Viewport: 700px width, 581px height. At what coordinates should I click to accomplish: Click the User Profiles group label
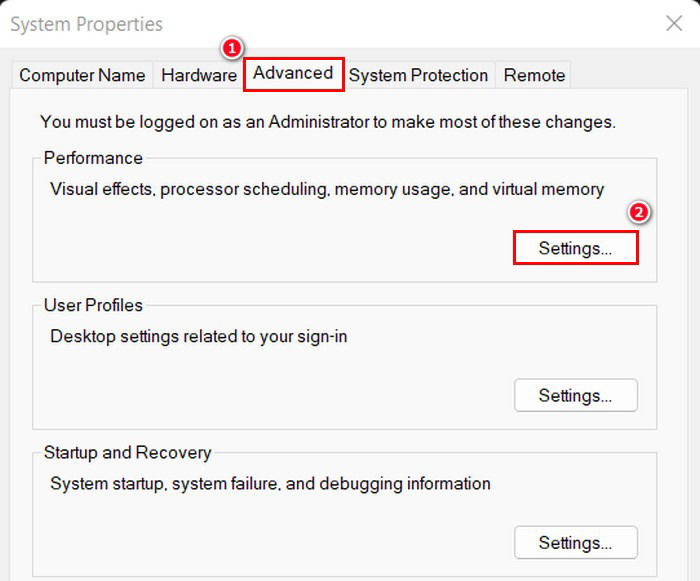(93, 305)
